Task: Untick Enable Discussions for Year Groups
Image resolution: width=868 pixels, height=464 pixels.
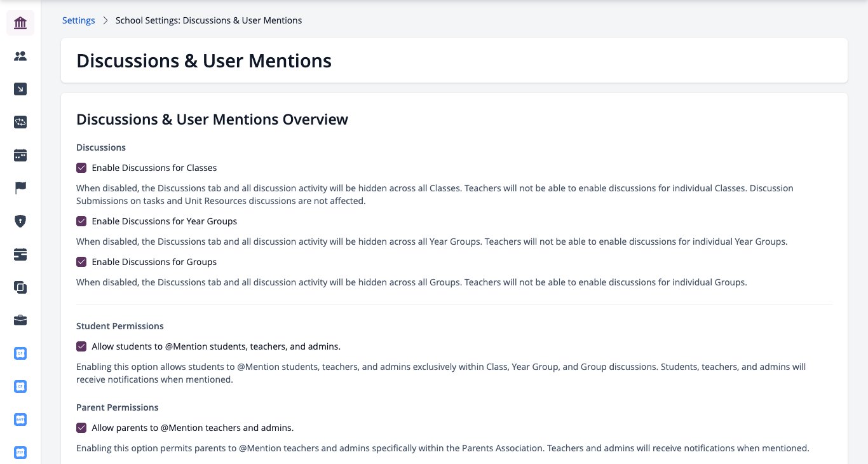Action: (81, 221)
